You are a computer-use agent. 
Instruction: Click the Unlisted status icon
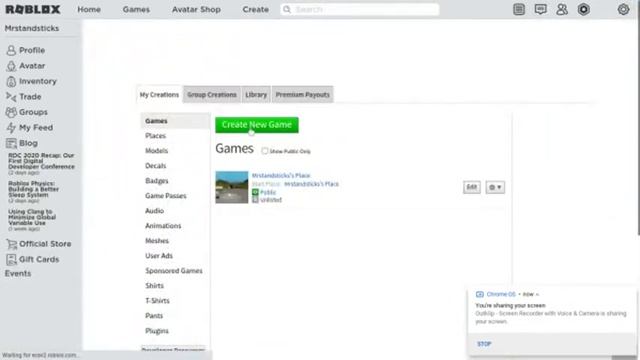pos(255,200)
